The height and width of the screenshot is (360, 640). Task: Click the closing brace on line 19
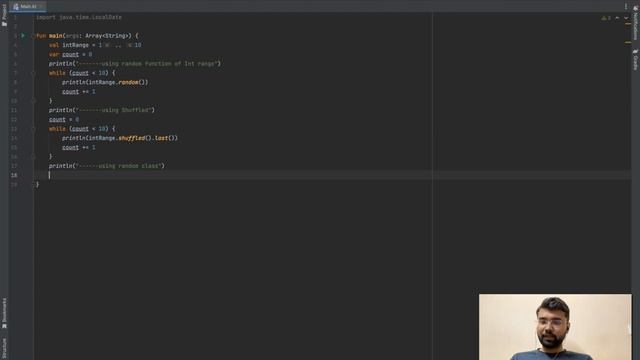click(38, 184)
